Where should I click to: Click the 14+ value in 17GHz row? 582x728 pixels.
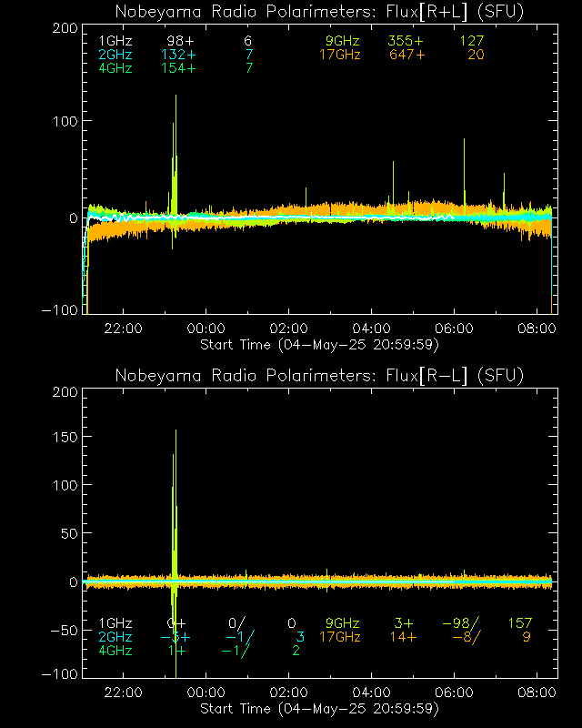point(404,637)
